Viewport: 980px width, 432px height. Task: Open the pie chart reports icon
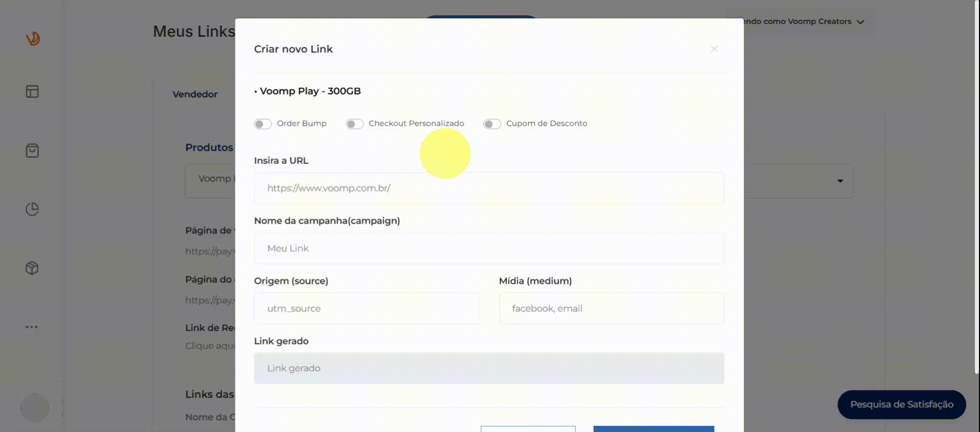[x=32, y=209]
